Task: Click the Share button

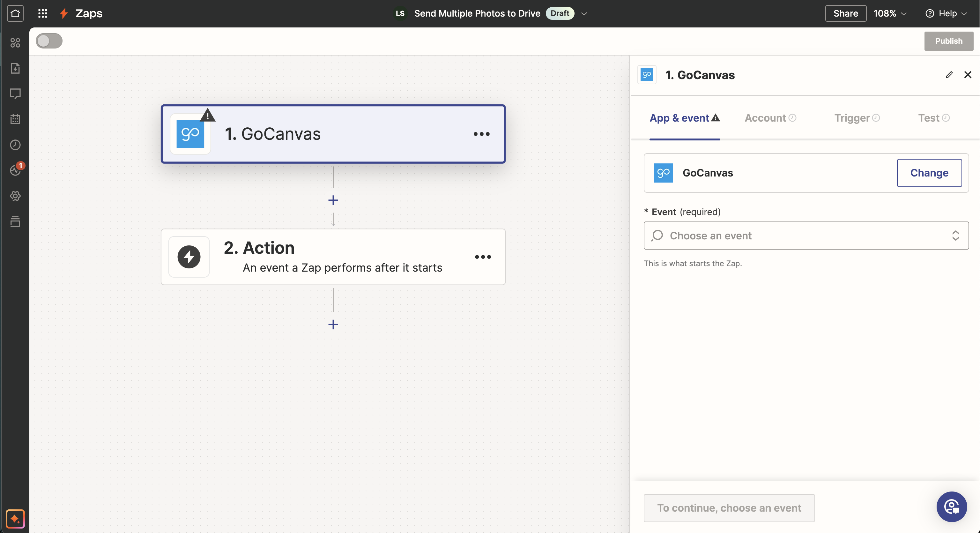Action: 846,13
